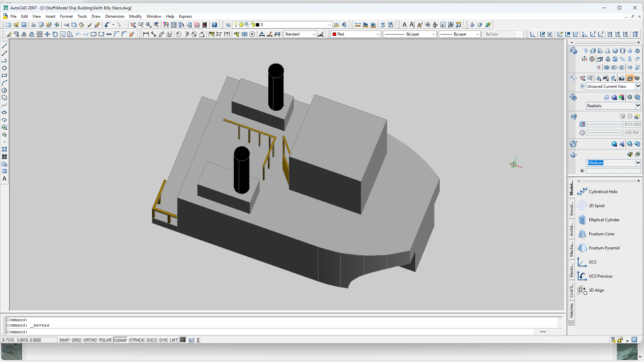The image size is (644, 362).
Task: Click the Undo arrow icon
Action: pyautogui.click(x=107, y=25)
